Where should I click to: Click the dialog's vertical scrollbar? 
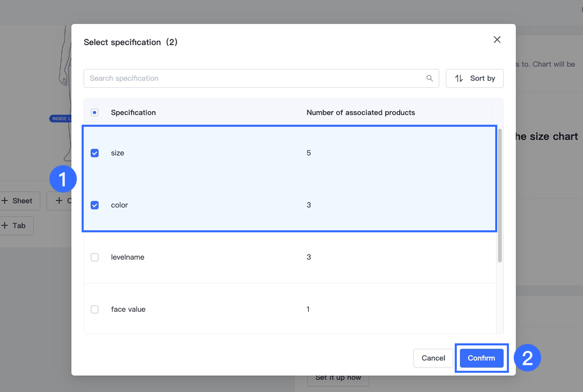[500, 195]
